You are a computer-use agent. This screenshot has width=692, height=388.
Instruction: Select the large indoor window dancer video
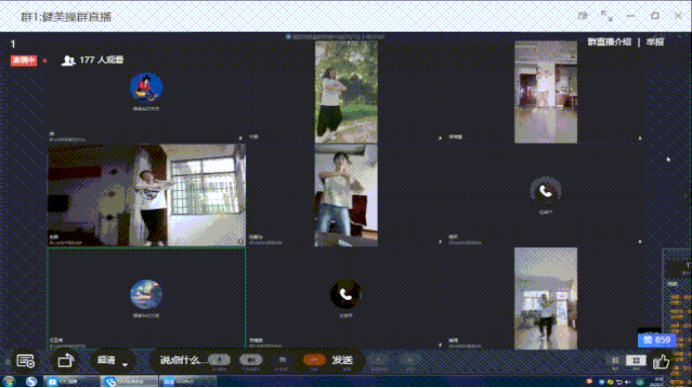[x=147, y=195]
